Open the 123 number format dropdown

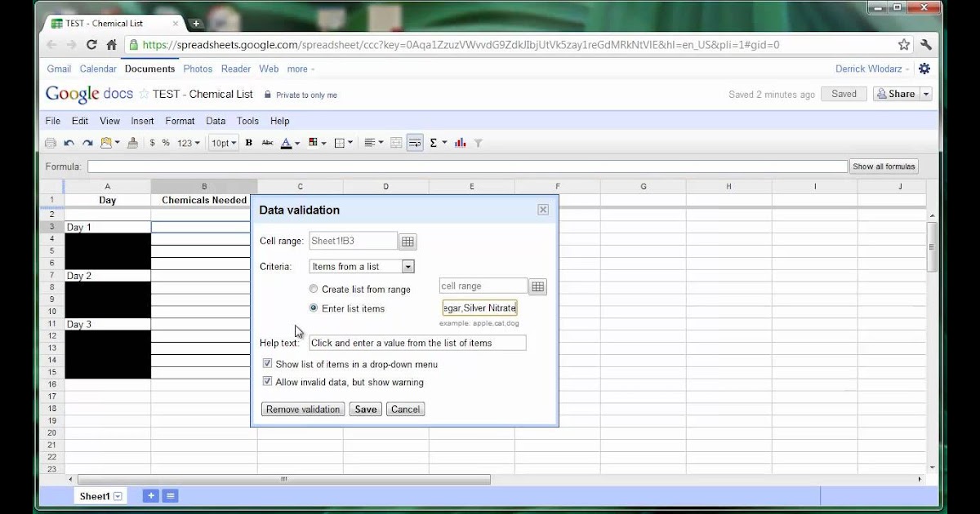point(189,143)
